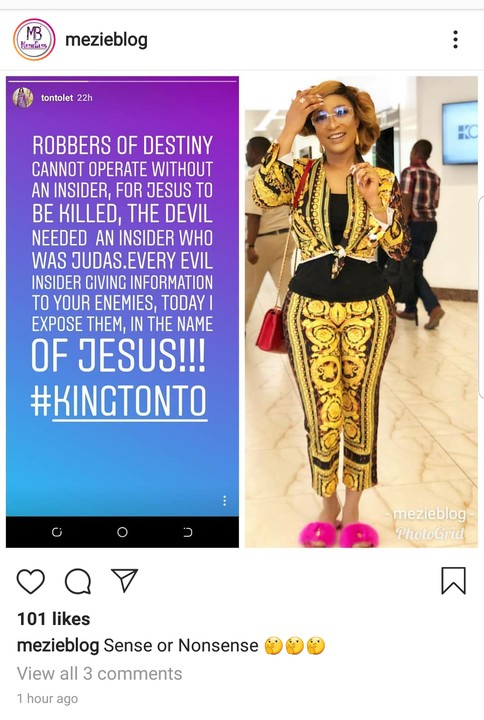Open mezieblog username in caption
Screen dimensions: 484x720
(58, 646)
